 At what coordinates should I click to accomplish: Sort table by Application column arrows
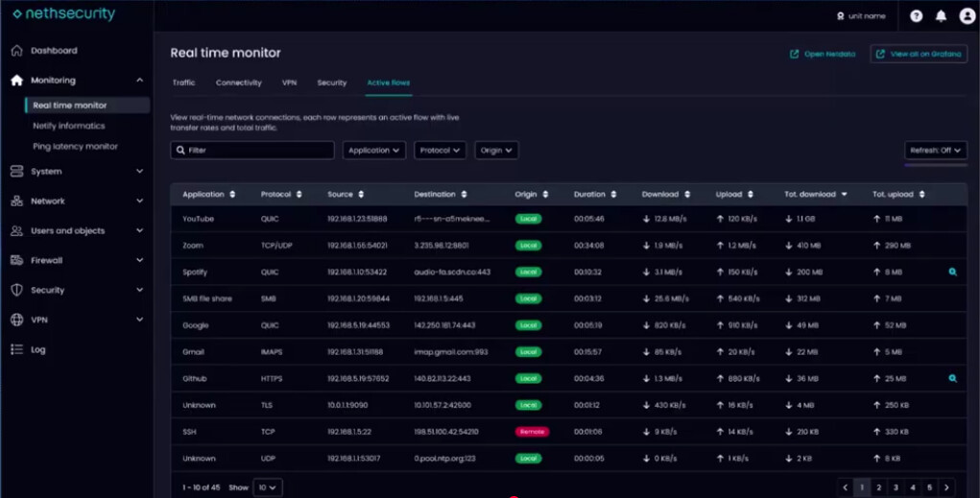tap(232, 195)
